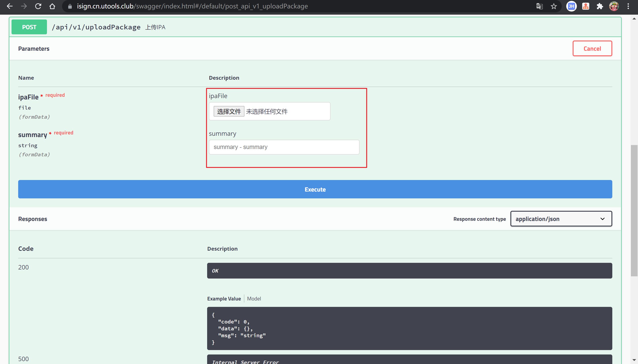Open the Response content type dropdown
Viewport: 638px width, 364px height.
[561, 219]
